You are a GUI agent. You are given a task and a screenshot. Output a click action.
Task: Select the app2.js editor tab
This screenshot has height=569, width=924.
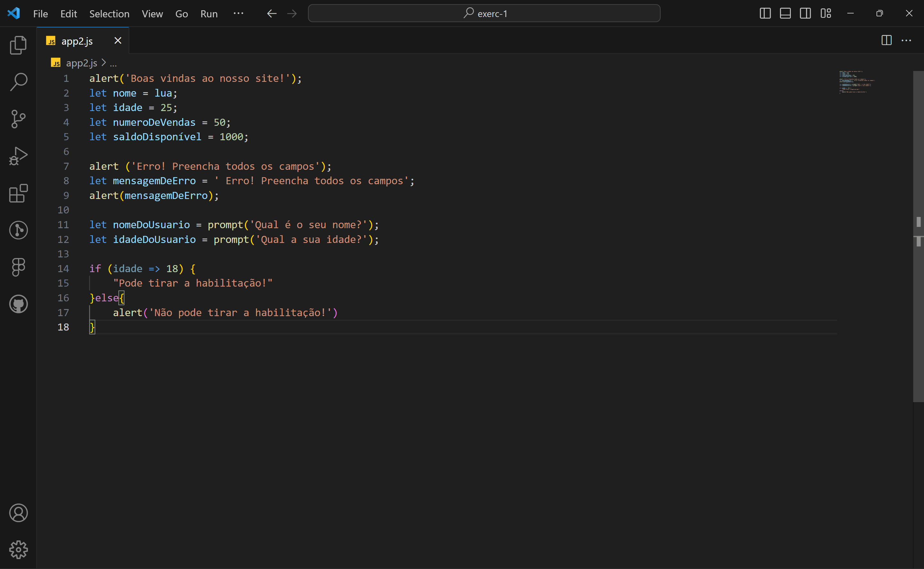tap(83, 41)
